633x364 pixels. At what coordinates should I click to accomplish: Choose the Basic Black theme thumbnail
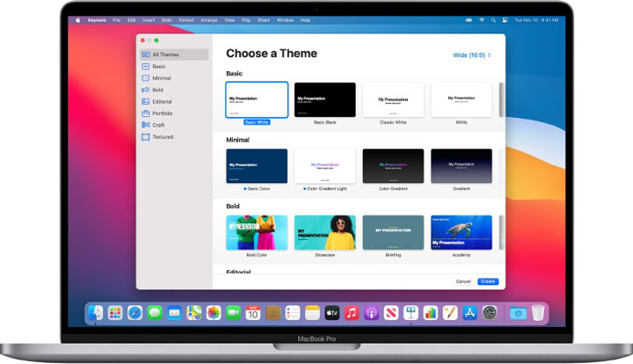[x=325, y=99]
